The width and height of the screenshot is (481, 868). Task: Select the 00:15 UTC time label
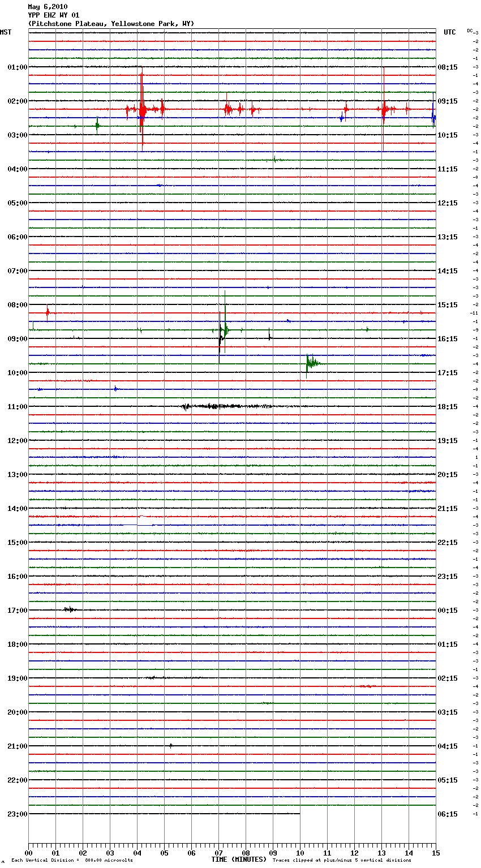coord(448,611)
